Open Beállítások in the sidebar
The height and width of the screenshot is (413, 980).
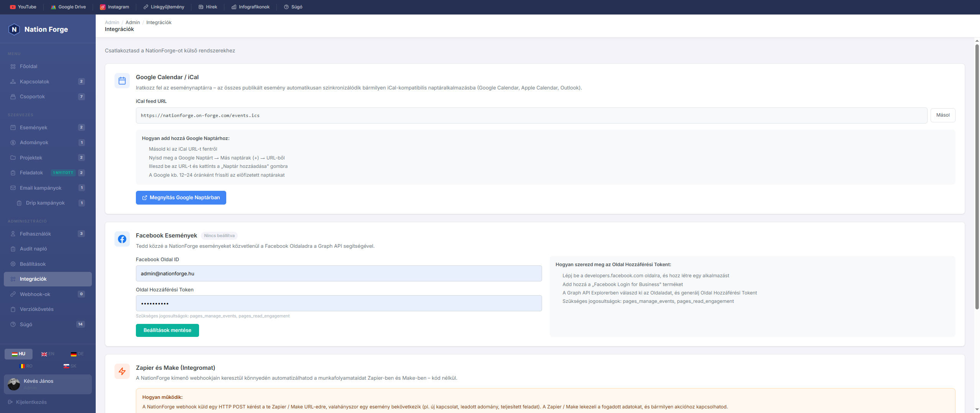click(x=48, y=264)
